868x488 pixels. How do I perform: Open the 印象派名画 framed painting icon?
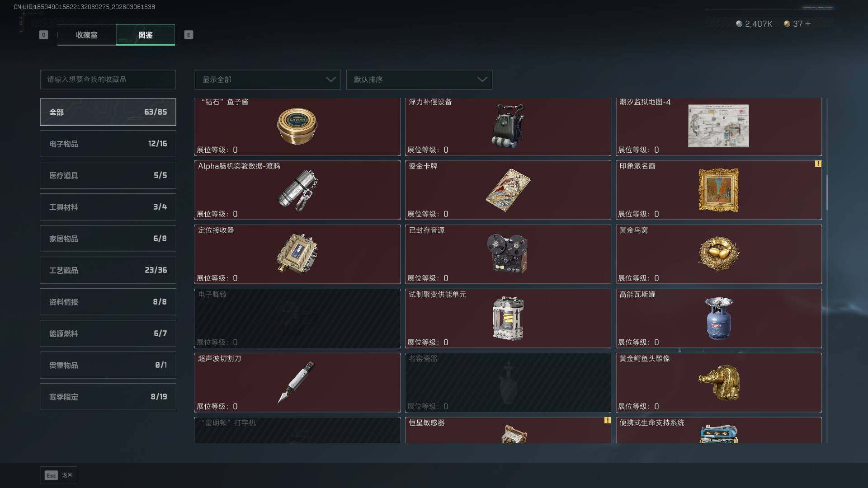718,190
